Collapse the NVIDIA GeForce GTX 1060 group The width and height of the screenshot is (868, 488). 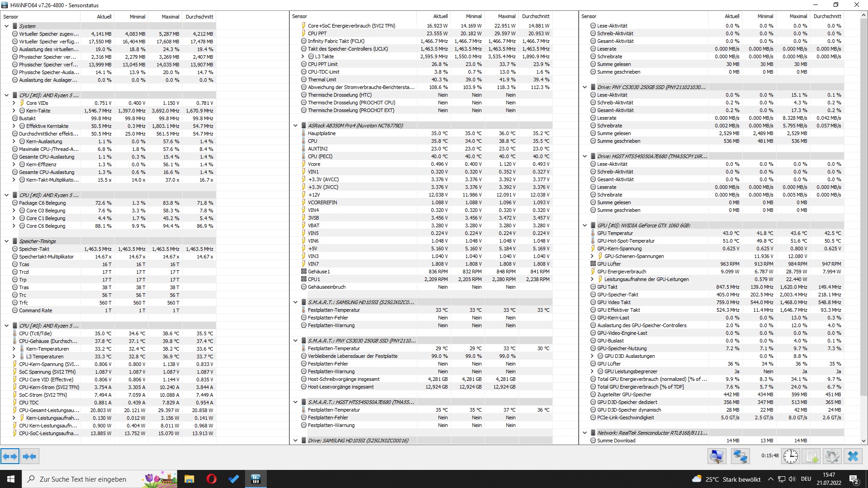585,225
